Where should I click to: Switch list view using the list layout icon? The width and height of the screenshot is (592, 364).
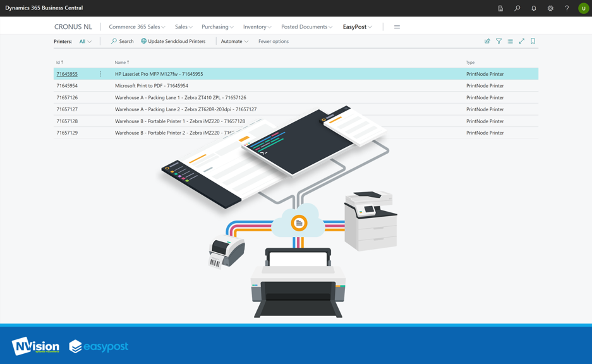[510, 40]
